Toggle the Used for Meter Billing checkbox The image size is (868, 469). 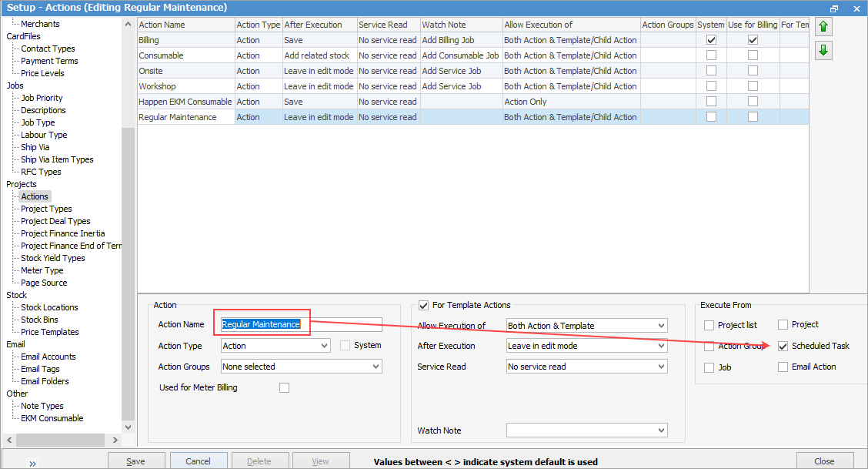pyautogui.click(x=284, y=388)
